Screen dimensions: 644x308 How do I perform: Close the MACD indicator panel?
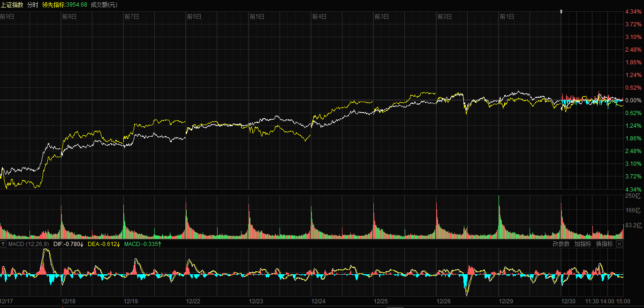point(619,244)
